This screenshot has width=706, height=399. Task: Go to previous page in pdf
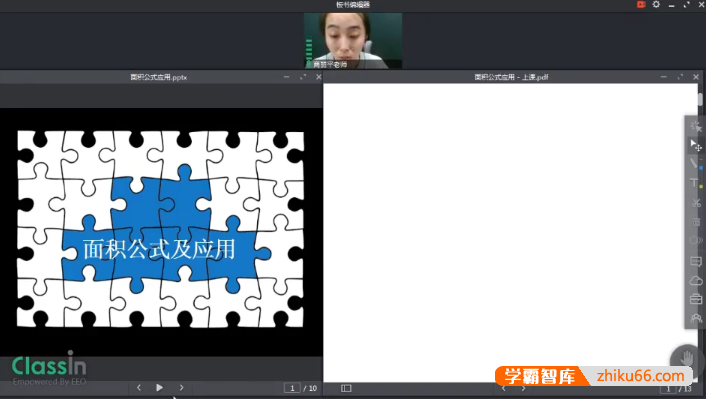click(x=503, y=388)
